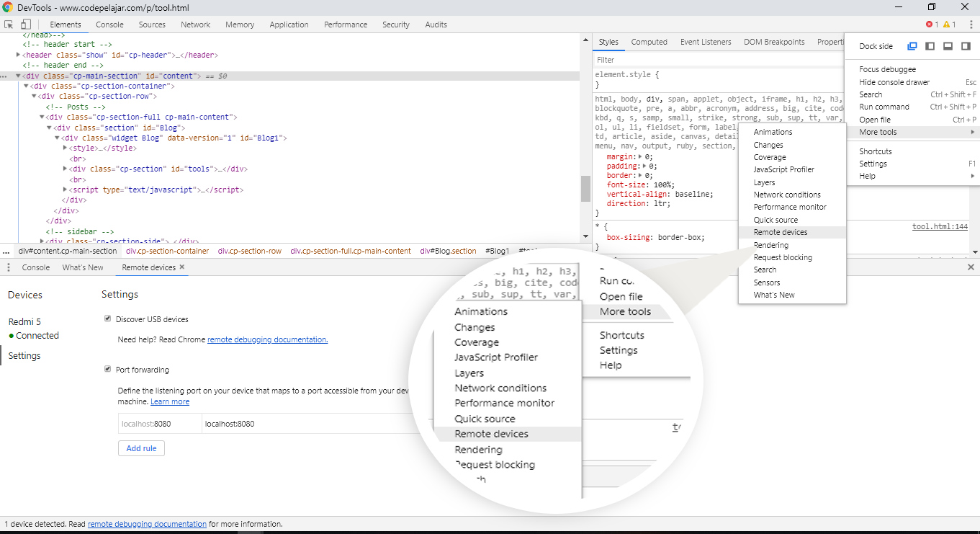Select Run command menu item
This screenshot has width=980, height=534.
(912, 107)
